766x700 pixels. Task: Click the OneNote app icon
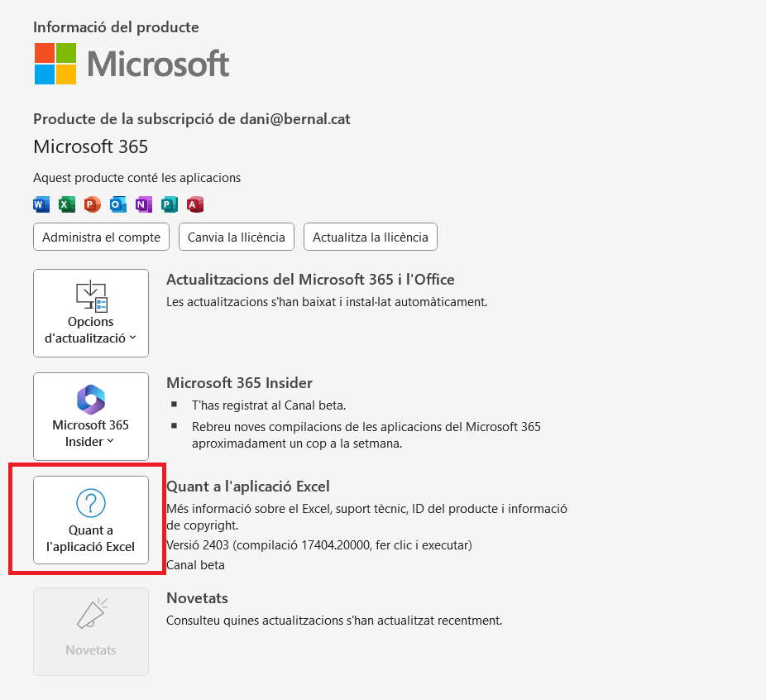point(144,204)
